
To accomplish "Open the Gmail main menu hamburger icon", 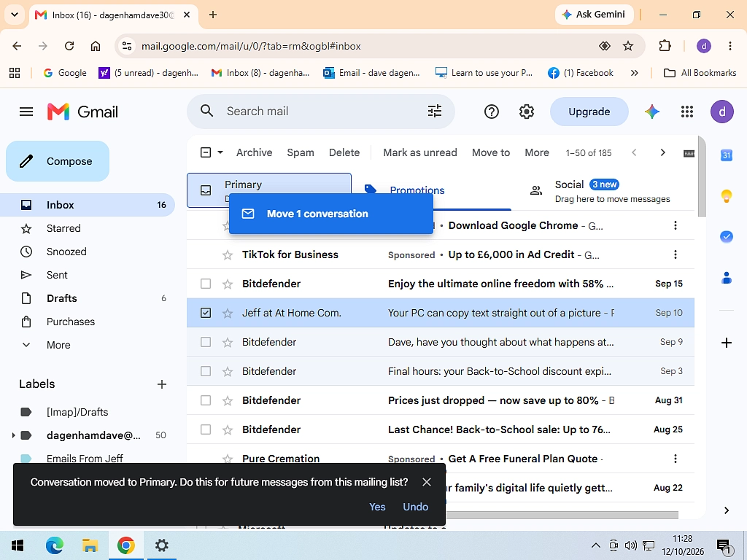I will coord(26,112).
